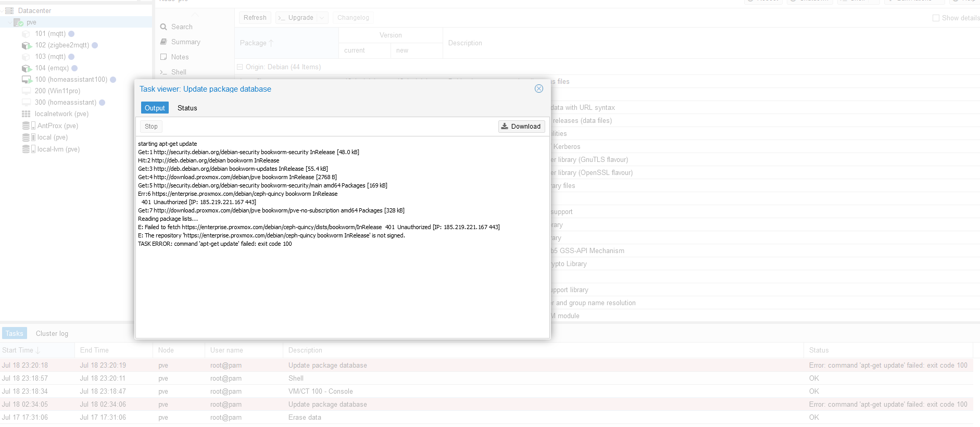Open the Cluster log tab
The height and width of the screenshot is (427, 980).
click(x=52, y=334)
